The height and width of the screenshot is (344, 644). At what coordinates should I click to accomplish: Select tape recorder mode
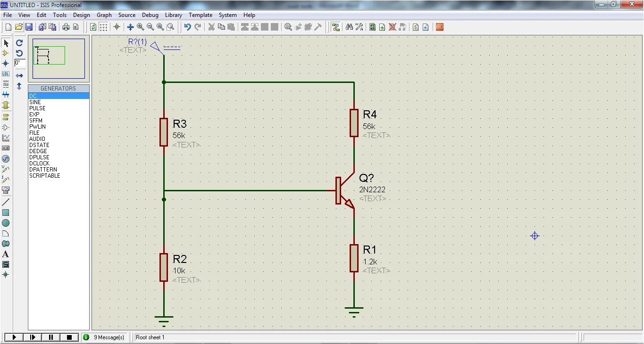(6, 148)
